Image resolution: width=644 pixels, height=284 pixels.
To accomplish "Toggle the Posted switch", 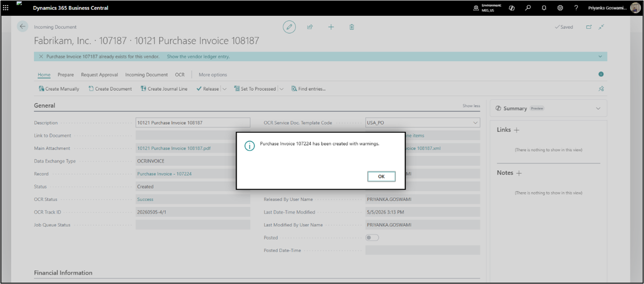I will click(372, 238).
